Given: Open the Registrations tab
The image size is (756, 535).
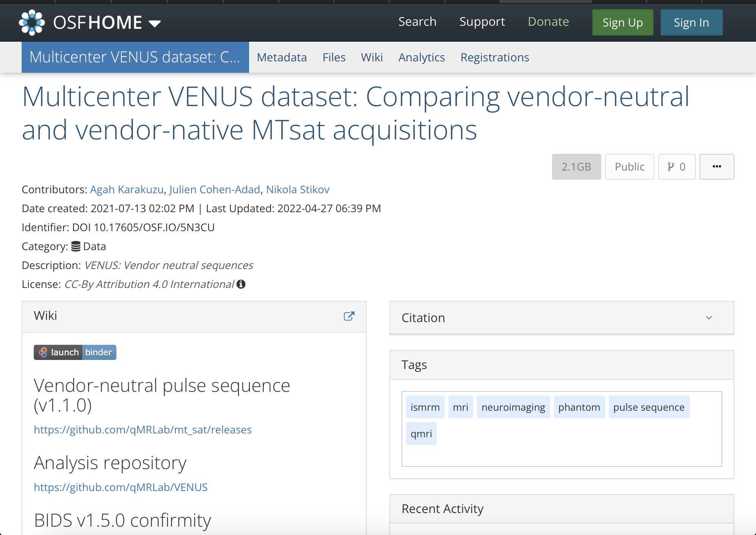Looking at the screenshot, I should click(x=495, y=57).
